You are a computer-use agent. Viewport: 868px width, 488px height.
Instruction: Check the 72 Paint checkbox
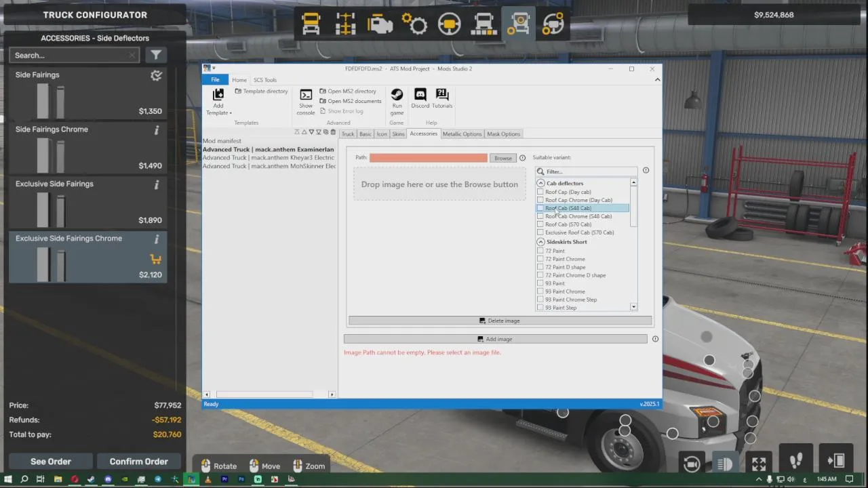[x=540, y=251]
